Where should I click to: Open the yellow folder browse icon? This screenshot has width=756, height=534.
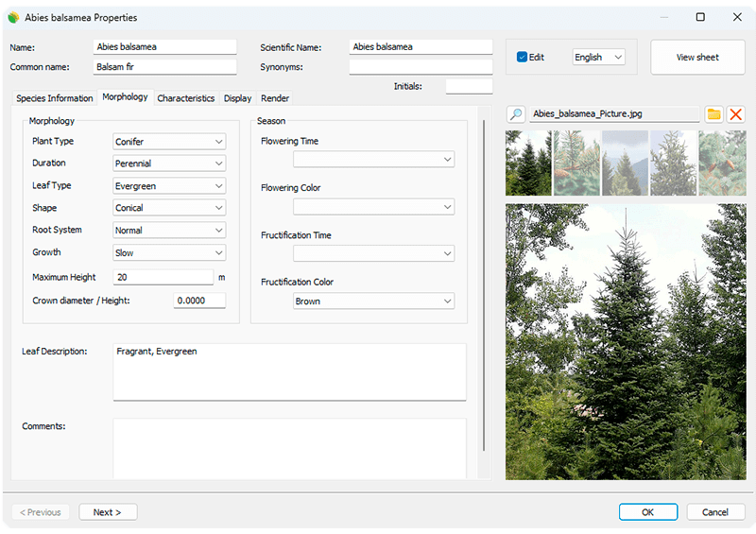pos(713,114)
